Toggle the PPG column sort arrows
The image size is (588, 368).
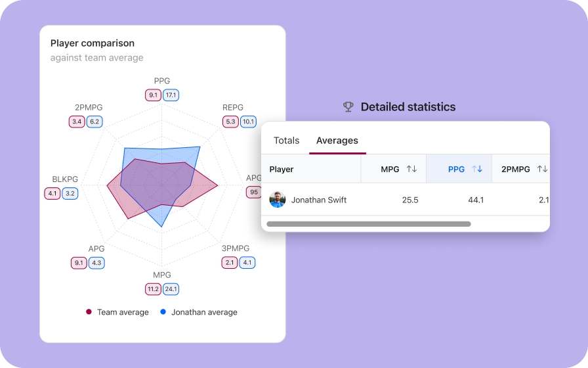[x=477, y=169]
